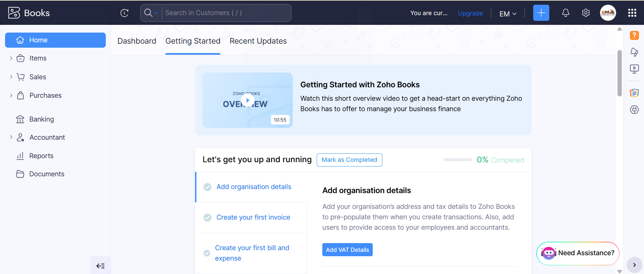Viewport: 644px width, 274px height.
Task: Click the Sales cart icon
Action: [x=20, y=77]
